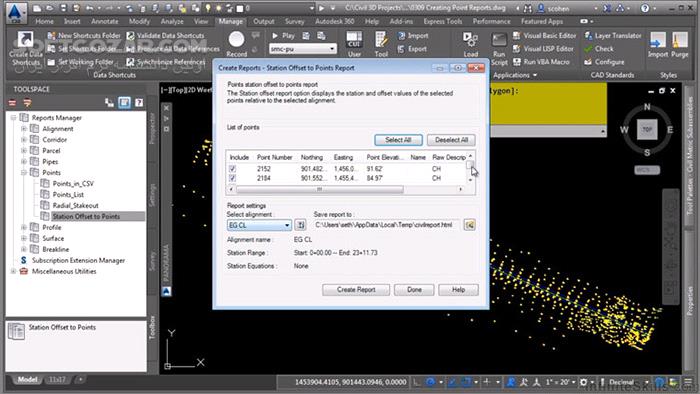Click the Point Number column header
The height and width of the screenshot is (394, 700).
[x=275, y=158]
